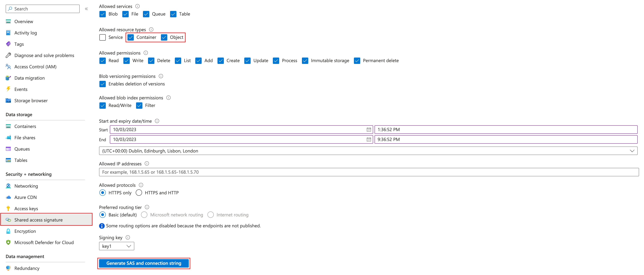Click info icon next to Preferred routing tier
The height and width of the screenshot is (275, 644).
(x=147, y=207)
